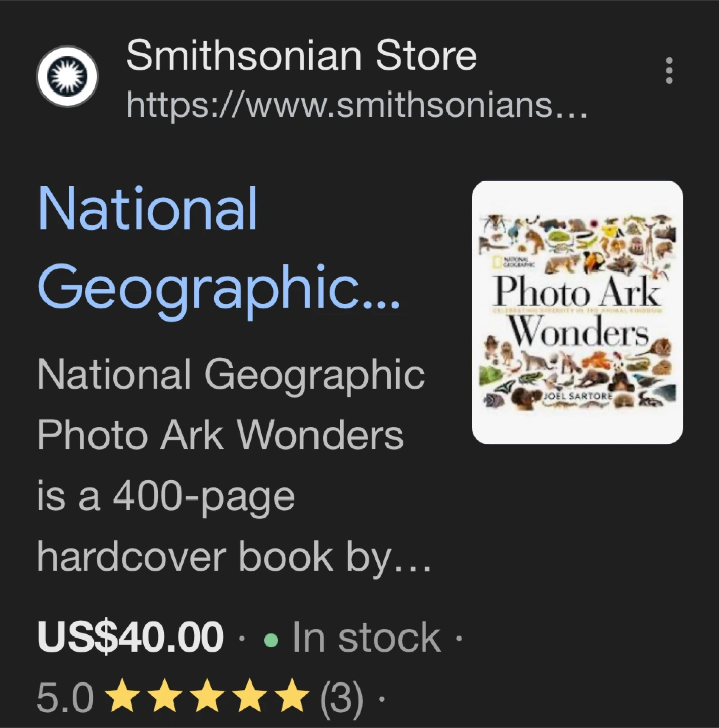Click the Wonders word on book cover
Screen dimensions: 719x728
[x=578, y=332]
